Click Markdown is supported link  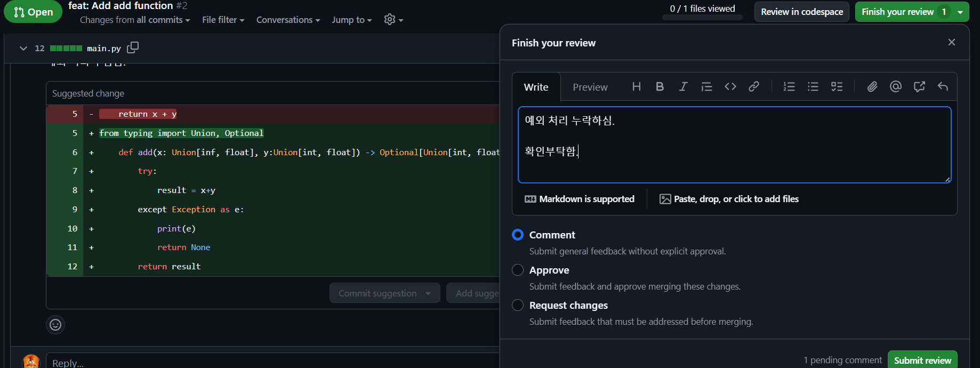click(580, 199)
